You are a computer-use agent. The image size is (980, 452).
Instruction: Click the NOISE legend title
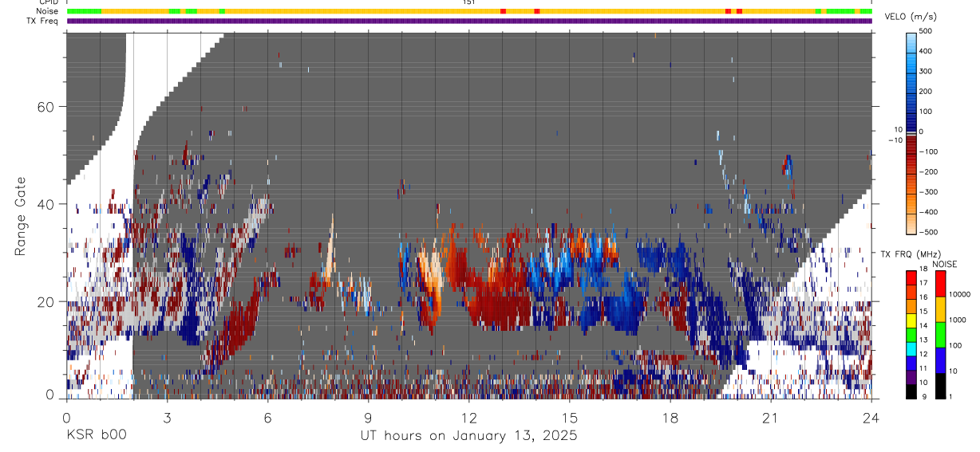point(945,264)
